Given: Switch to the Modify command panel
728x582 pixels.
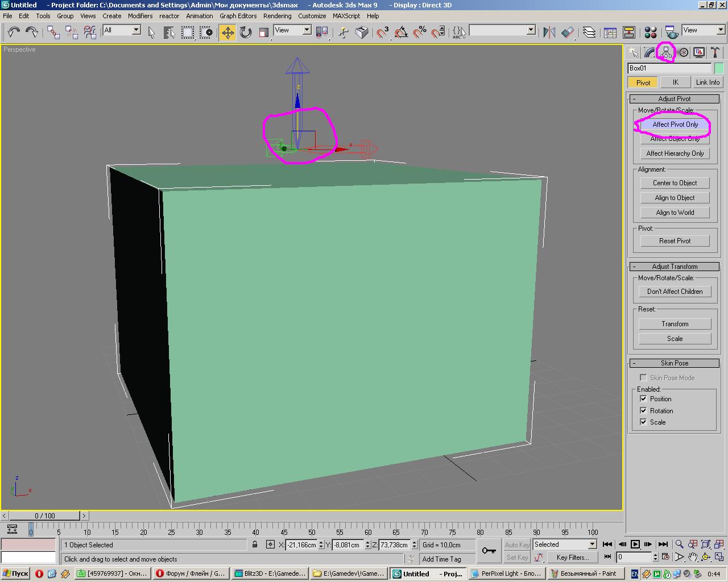Looking at the screenshot, I should (649, 53).
